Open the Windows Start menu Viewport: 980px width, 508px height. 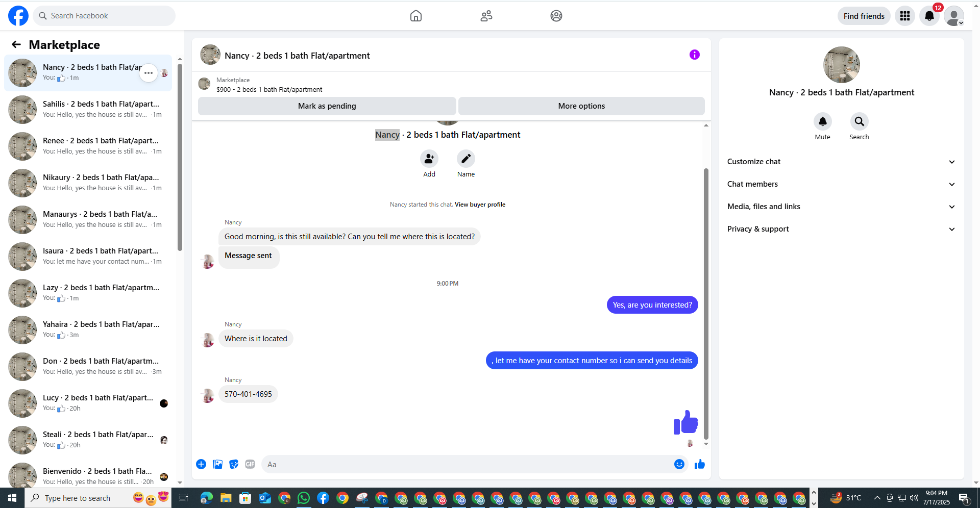point(12,498)
